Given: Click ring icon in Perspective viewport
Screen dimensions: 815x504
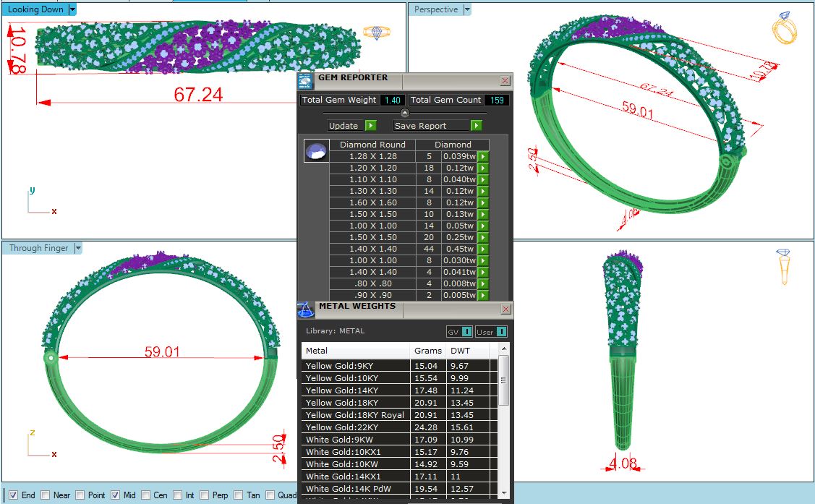Looking at the screenshot, I should 785,28.
